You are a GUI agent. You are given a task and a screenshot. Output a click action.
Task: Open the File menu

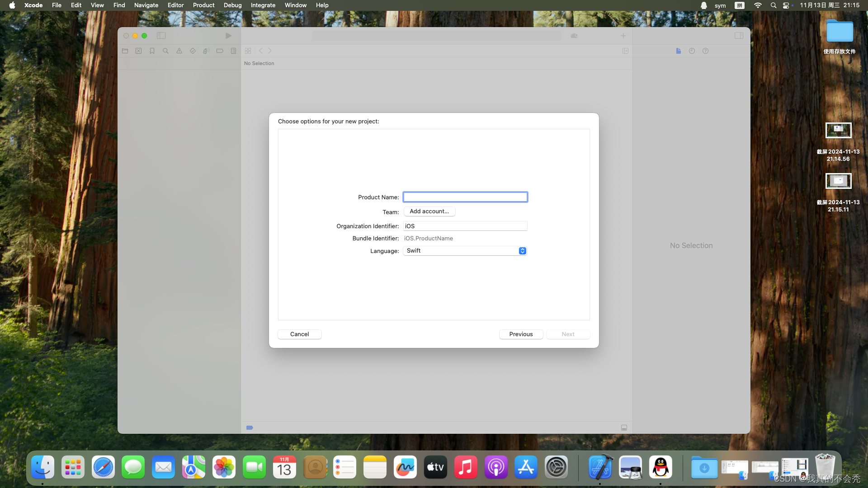pos(57,5)
